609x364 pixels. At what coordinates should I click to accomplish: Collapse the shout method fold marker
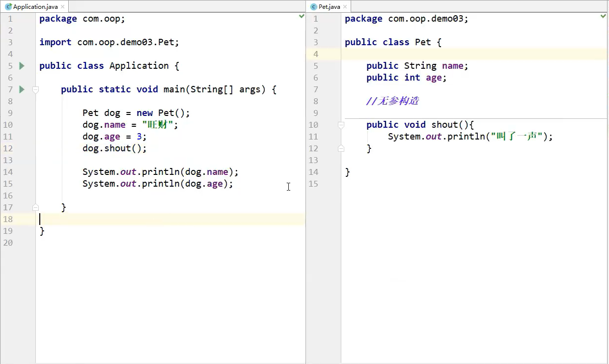coord(341,125)
